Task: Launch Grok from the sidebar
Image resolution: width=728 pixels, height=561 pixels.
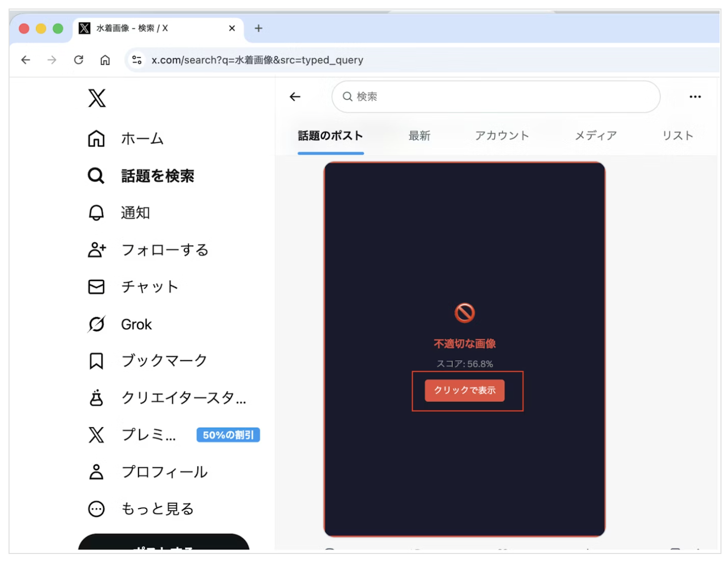Action: (x=136, y=324)
